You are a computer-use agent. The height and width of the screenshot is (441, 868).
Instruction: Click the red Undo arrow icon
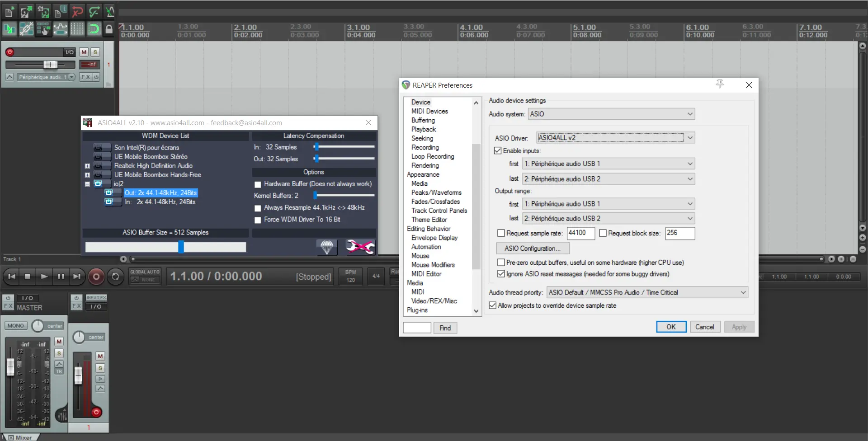pyautogui.click(x=77, y=11)
